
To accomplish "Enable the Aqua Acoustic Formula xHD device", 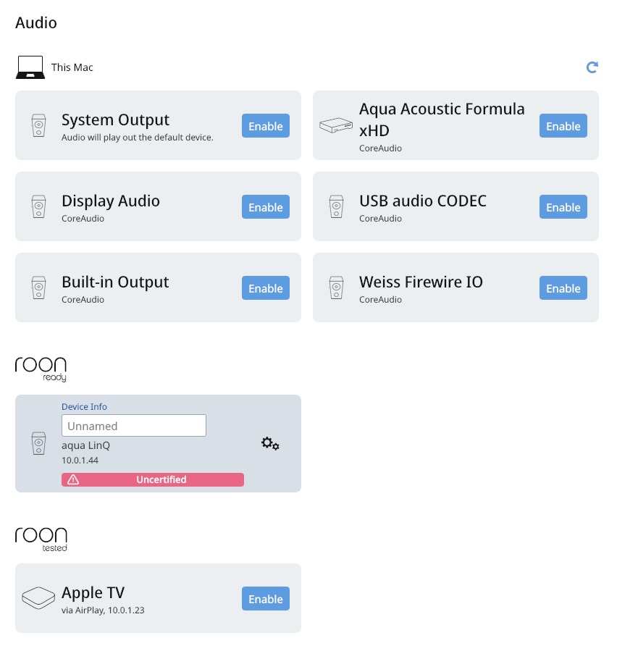I will pos(563,125).
